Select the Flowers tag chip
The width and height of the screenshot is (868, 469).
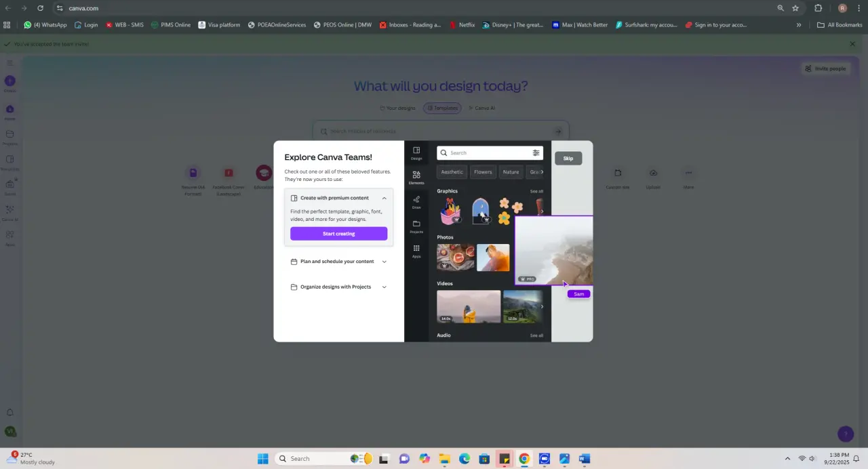click(483, 172)
